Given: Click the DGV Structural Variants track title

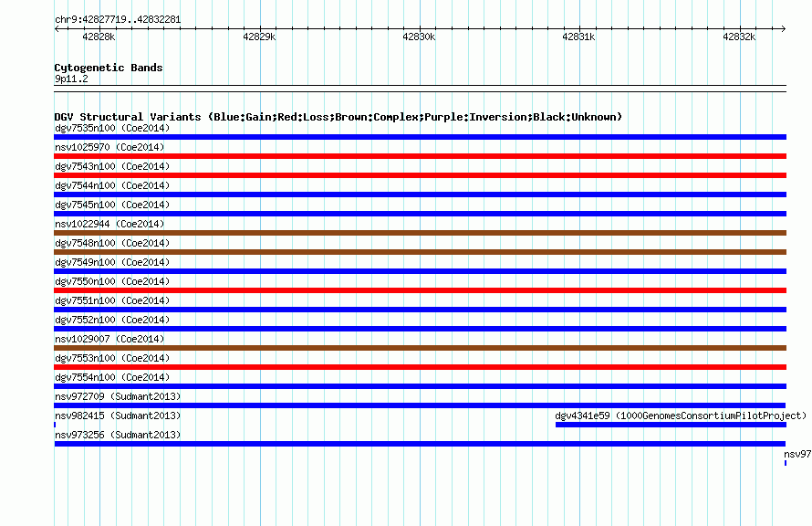Looking at the screenshot, I should (x=338, y=117).
